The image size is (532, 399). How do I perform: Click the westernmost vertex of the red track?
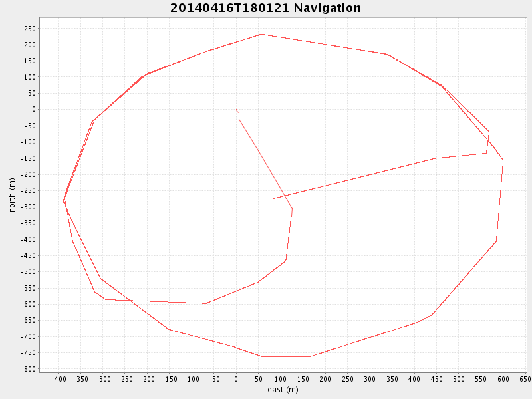coord(64,199)
